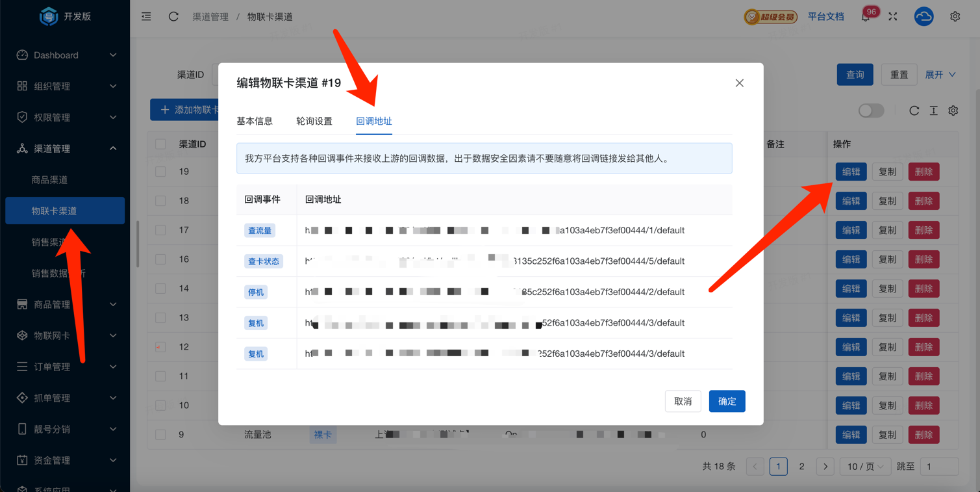Click the blue cloud avatar icon
The image size is (980, 492).
pyautogui.click(x=923, y=17)
